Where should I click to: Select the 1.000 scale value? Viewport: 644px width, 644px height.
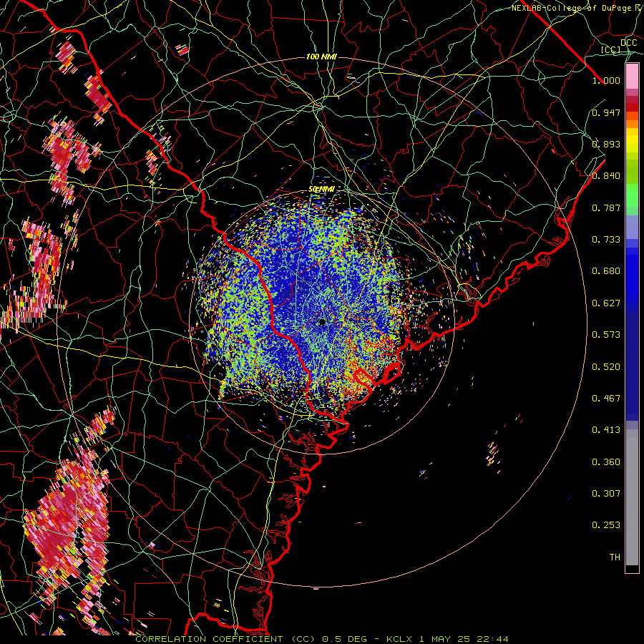click(606, 80)
